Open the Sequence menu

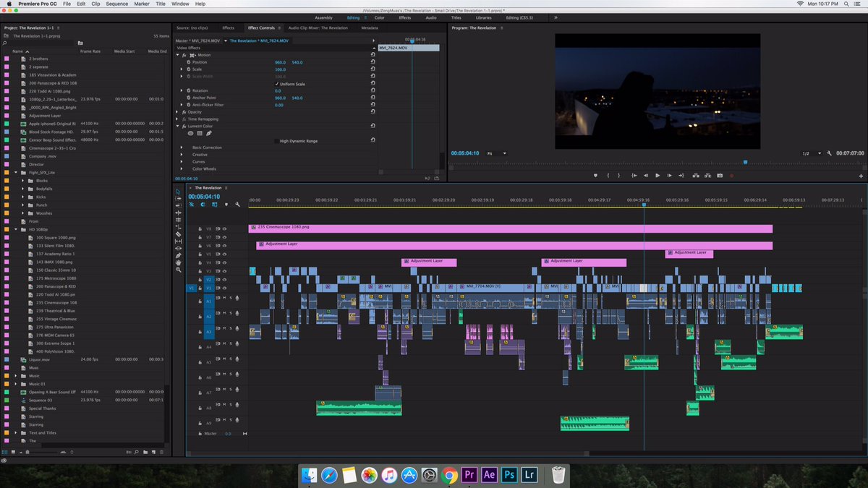(x=117, y=4)
